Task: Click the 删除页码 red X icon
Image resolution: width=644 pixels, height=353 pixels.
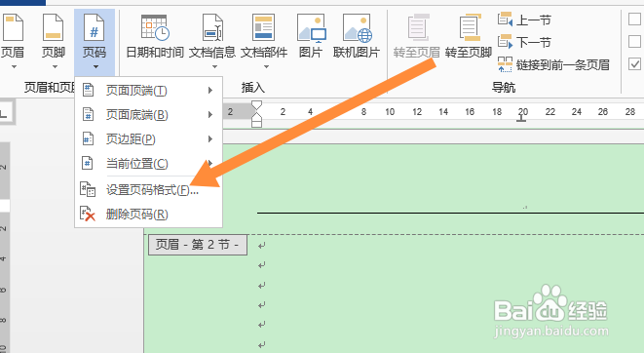Action: (88, 214)
